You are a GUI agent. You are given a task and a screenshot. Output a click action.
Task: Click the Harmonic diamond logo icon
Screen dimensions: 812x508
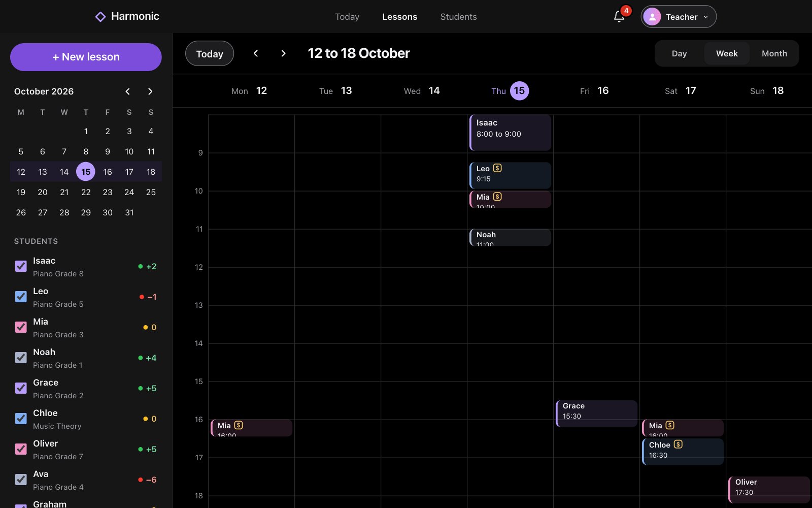100,17
